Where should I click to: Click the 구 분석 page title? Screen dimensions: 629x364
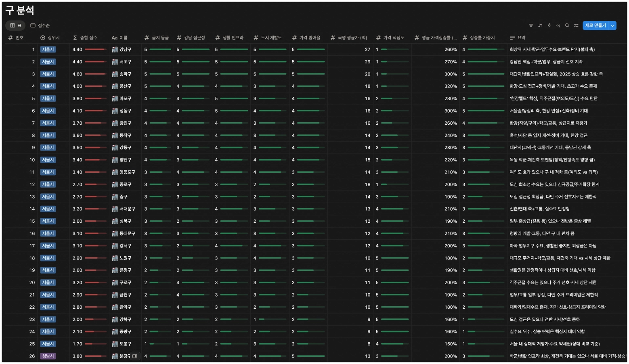pyautogui.click(x=20, y=10)
